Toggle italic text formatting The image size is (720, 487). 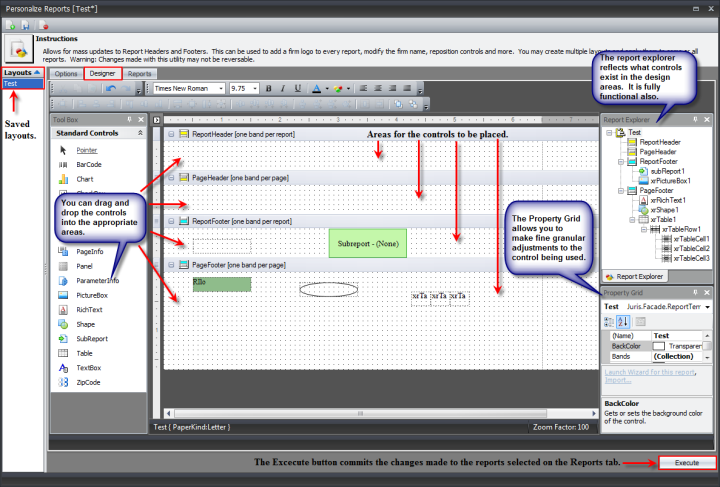click(x=283, y=88)
